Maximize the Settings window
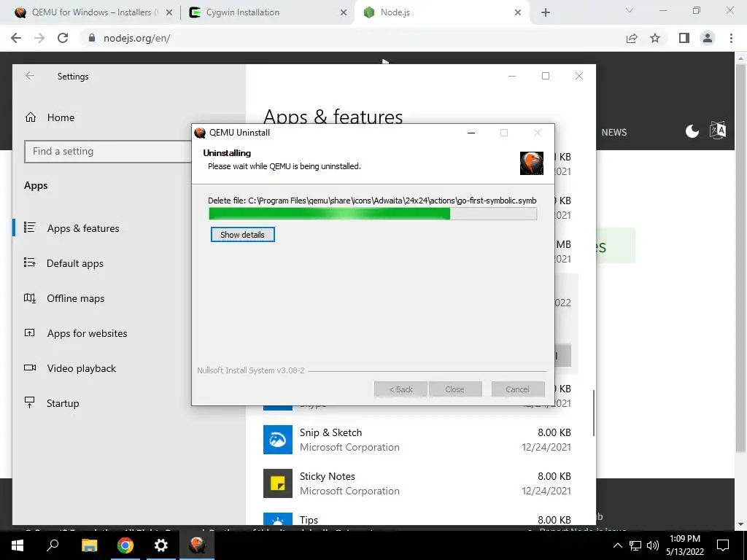This screenshot has width=747, height=560. (546, 76)
